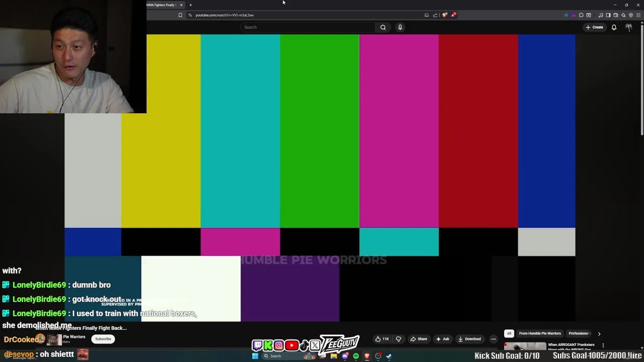Click the Create button in YouTube header
The height and width of the screenshot is (362, 644).
tap(594, 27)
